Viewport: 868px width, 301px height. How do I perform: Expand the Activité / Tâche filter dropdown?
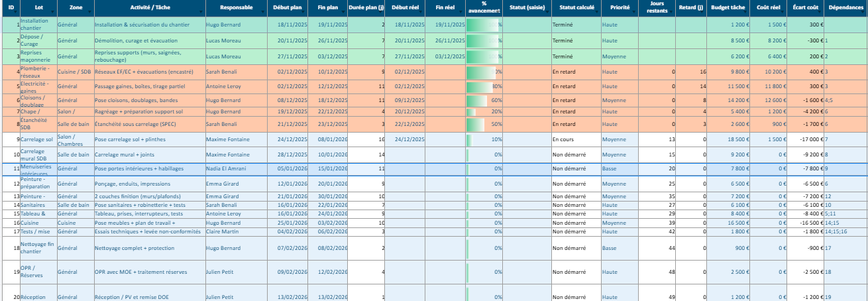(x=201, y=13)
